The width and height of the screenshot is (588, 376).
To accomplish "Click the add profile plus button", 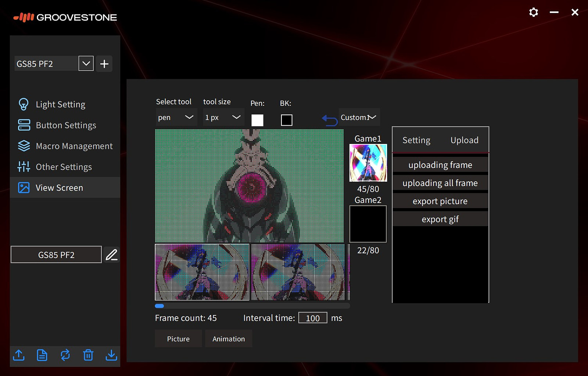I will [104, 64].
